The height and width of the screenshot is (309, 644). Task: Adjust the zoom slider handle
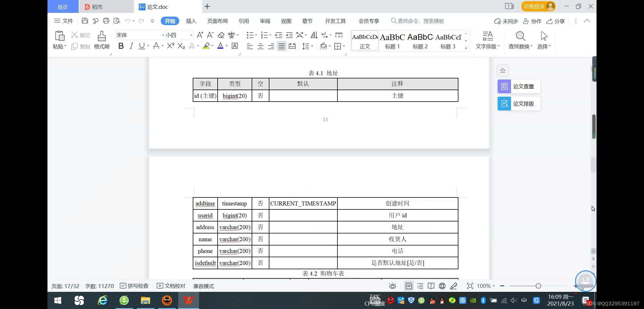[538, 286]
